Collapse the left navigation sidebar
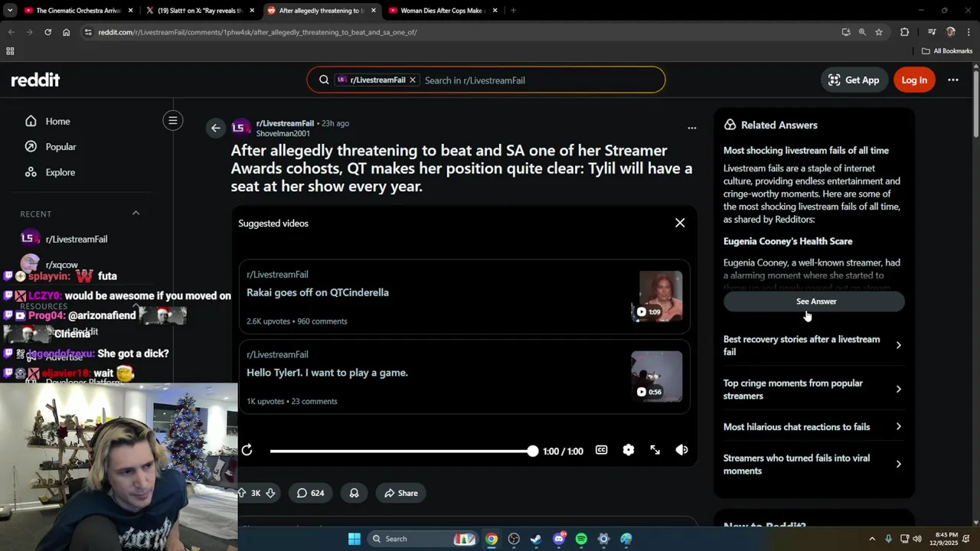The height and width of the screenshot is (551, 980). pos(173,120)
